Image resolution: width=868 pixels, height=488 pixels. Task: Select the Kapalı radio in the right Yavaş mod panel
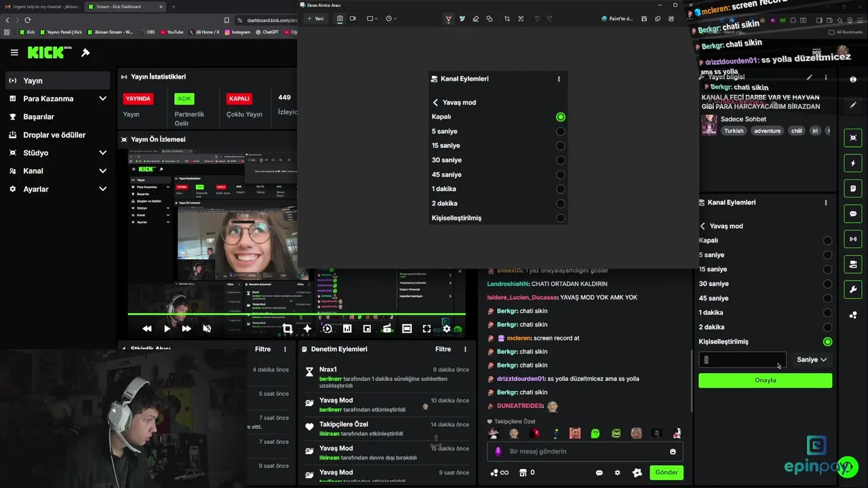click(x=827, y=241)
